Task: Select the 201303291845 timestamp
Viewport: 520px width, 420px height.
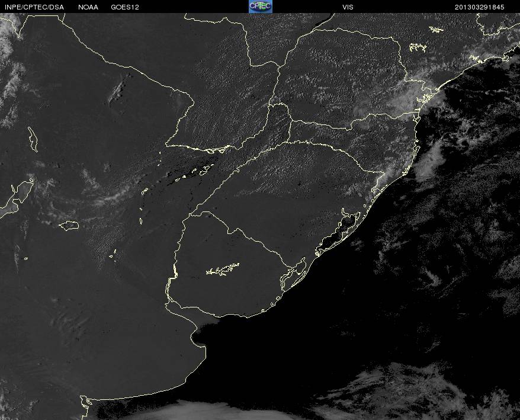Action: click(x=480, y=7)
